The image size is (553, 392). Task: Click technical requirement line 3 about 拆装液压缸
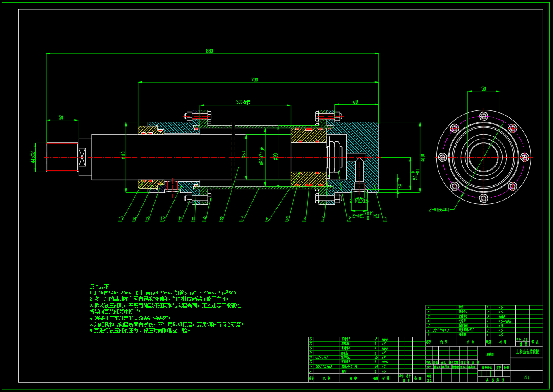(x=165, y=305)
